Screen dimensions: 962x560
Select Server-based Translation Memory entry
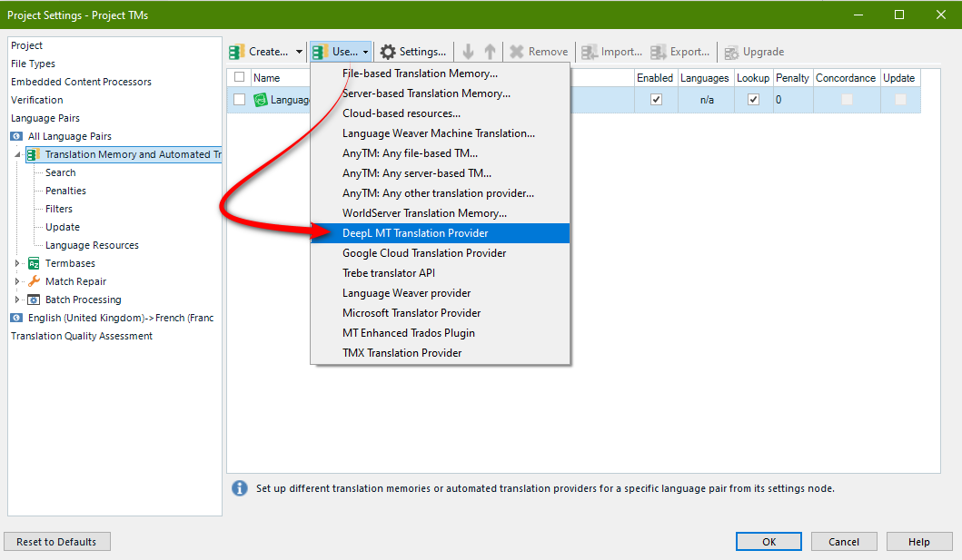[x=441, y=93]
